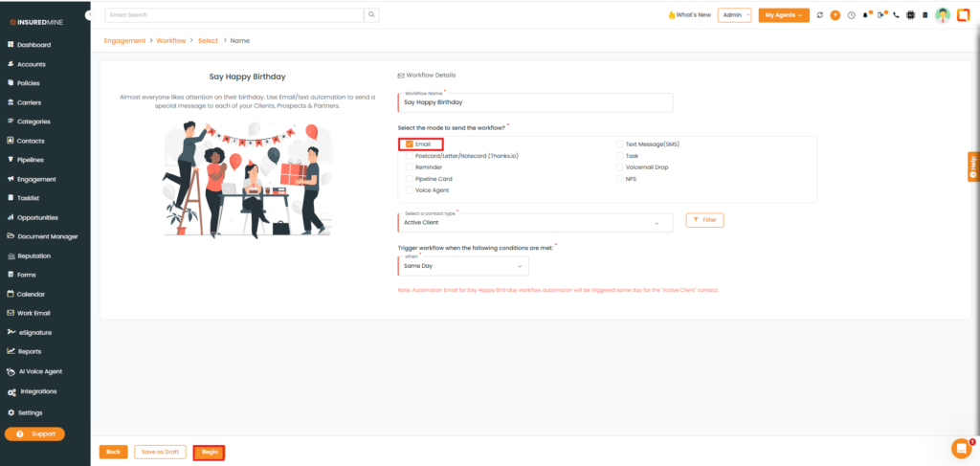Go to Document Manager in sidebar
Viewport: 980px width, 466px height.
pos(47,236)
